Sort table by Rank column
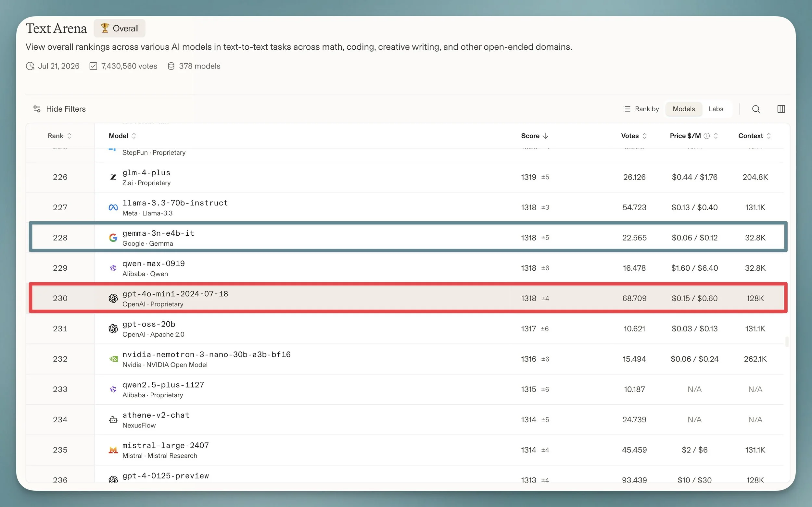This screenshot has height=507, width=812. (59, 136)
